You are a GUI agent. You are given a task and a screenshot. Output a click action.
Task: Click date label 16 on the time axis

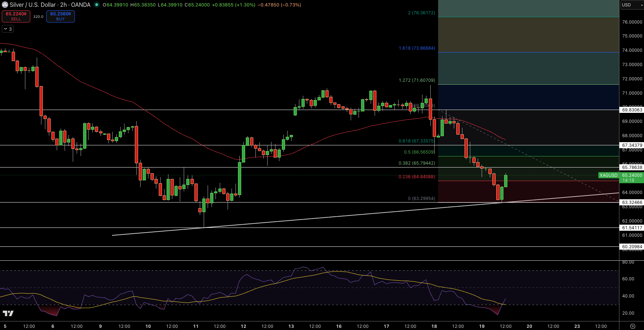339,326
